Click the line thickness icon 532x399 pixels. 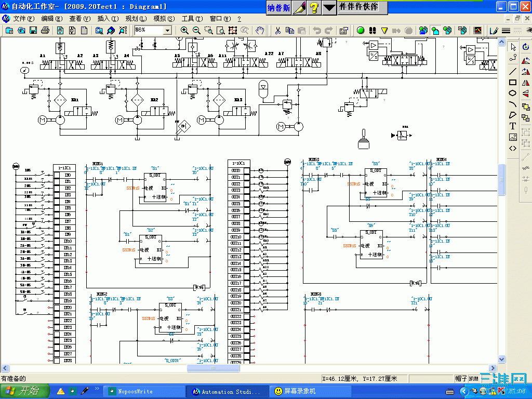(506, 31)
